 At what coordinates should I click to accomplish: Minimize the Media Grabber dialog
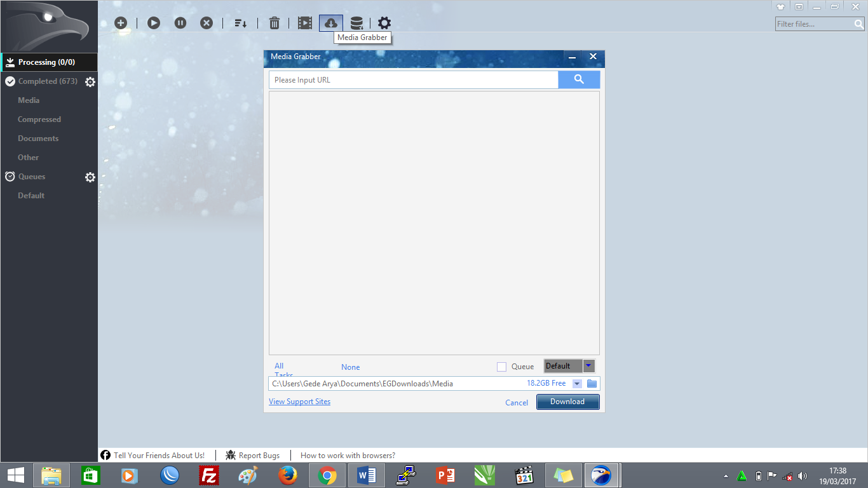pos(572,57)
